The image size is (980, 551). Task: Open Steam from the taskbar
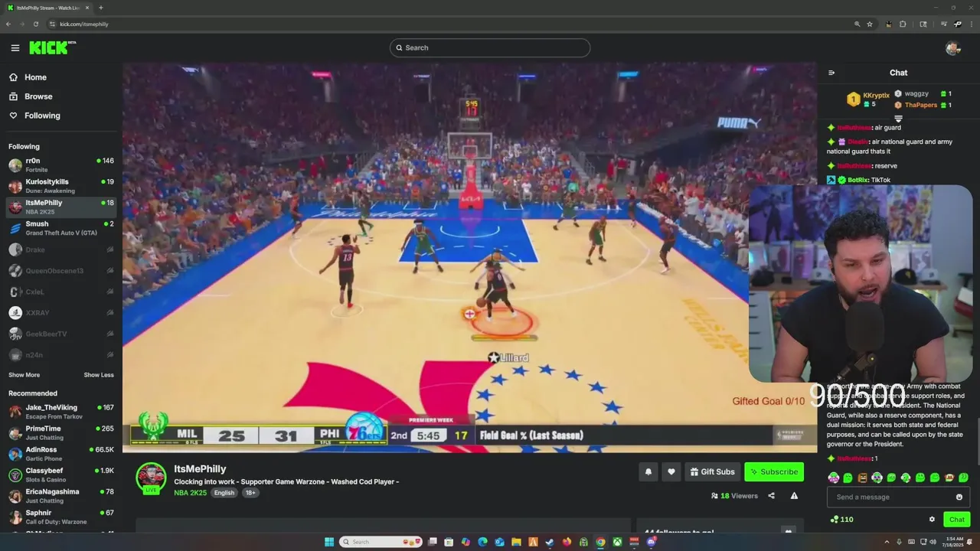550,542
